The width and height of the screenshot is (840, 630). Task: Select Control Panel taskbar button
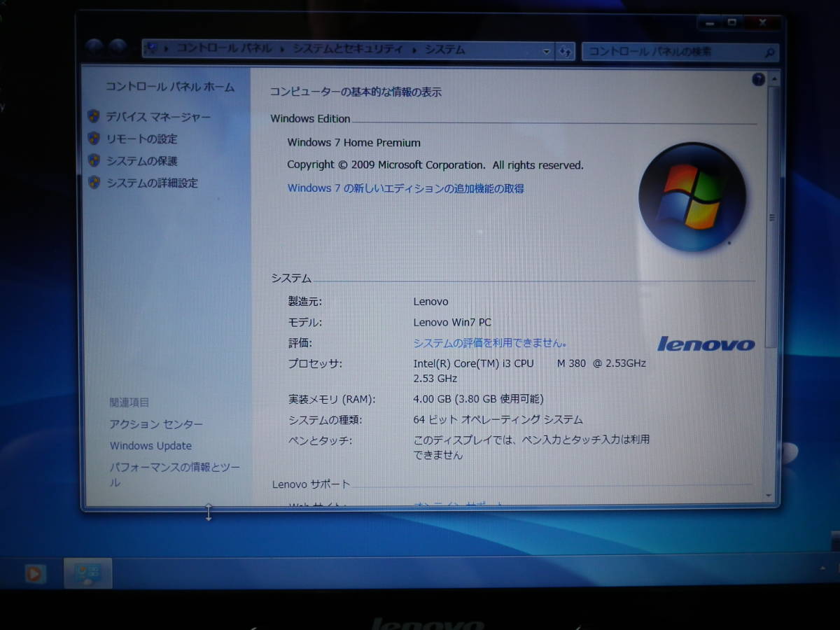pyautogui.click(x=87, y=574)
